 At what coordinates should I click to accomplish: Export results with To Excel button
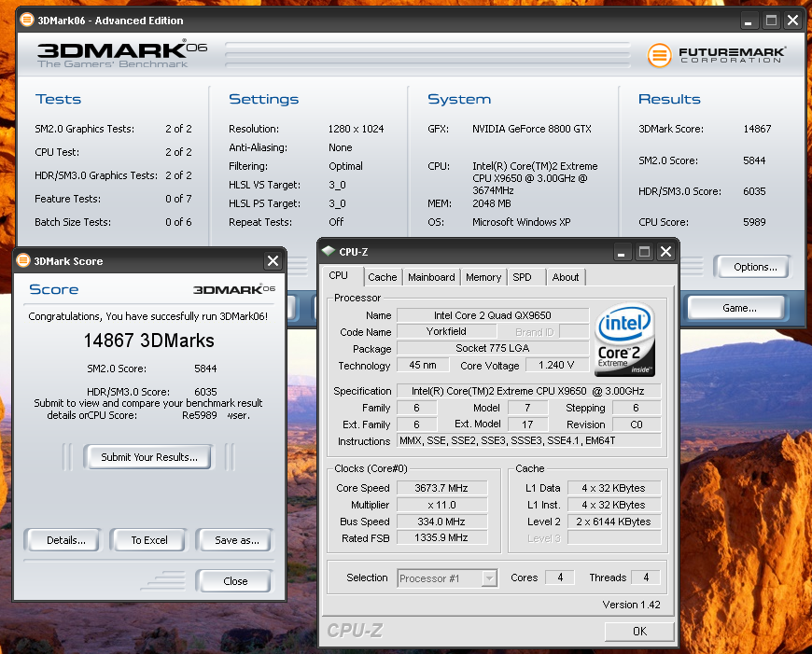pyautogui.click(x=149, y=540)
